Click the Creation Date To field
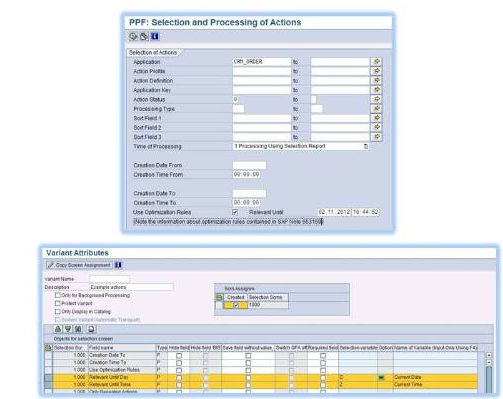This screenshot has width=503, height=399. pos(249,193)
